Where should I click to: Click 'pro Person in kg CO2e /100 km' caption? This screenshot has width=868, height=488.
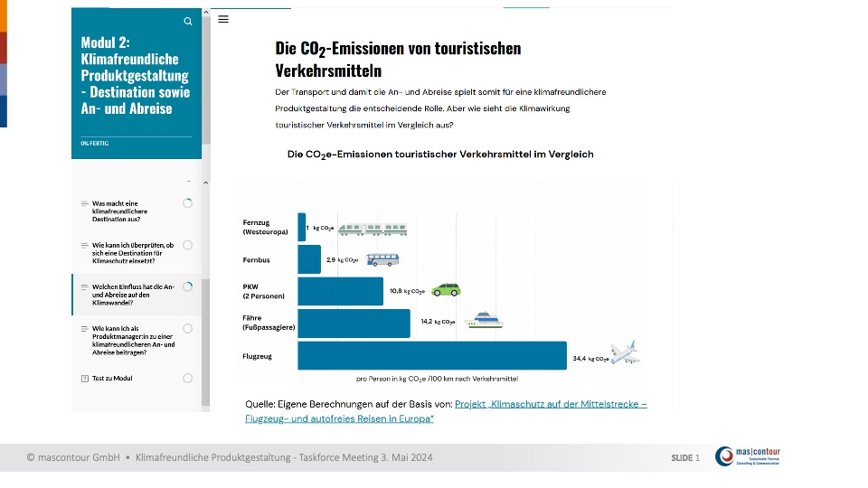point(438,379)
